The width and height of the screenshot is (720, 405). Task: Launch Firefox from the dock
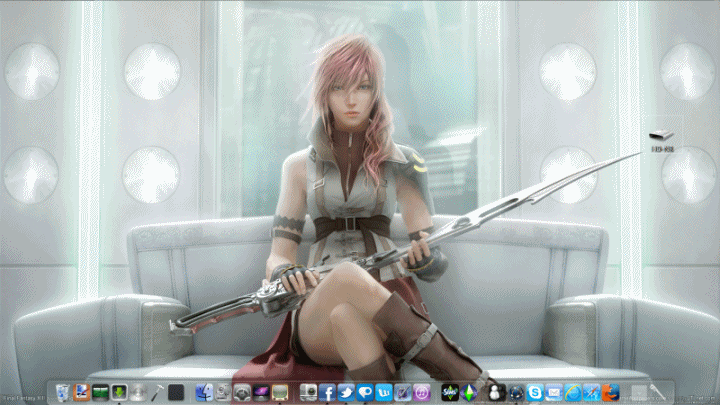610,393
